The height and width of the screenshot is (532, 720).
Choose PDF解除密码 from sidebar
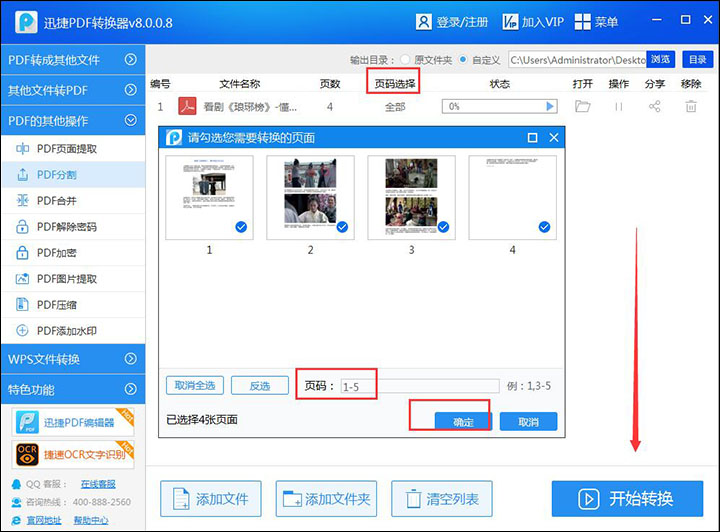(x=73, y=227)
